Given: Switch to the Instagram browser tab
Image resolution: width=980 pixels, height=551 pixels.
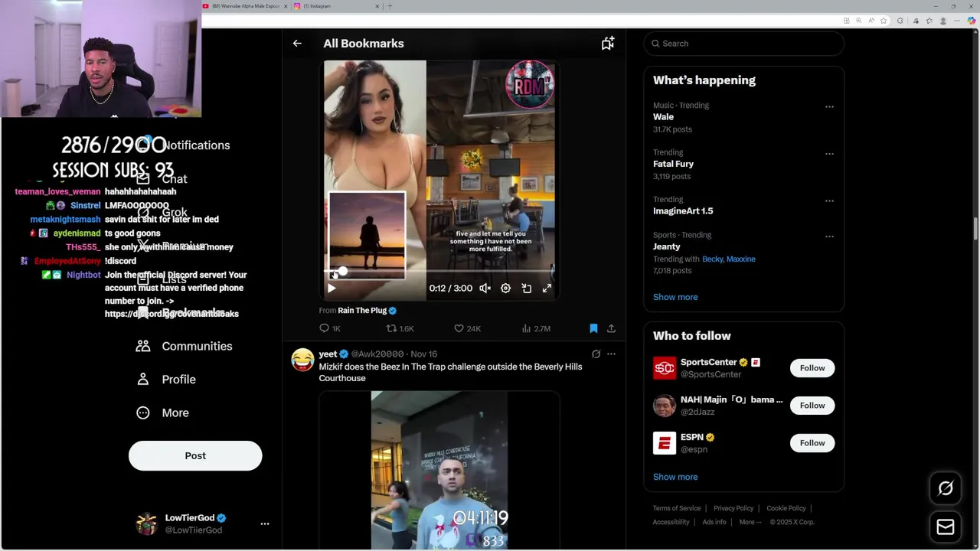Looking at the screenshot, I should (x=337, y=6).
